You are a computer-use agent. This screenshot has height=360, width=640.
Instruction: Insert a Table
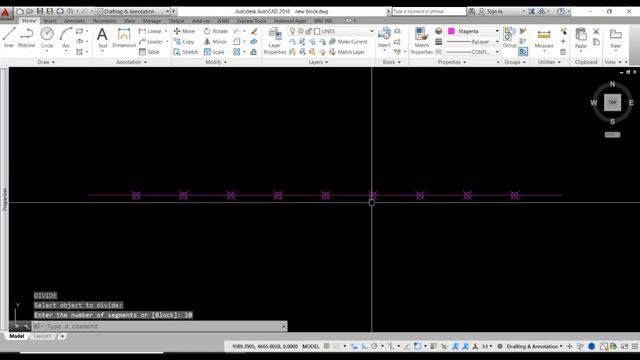click(149, 52)
